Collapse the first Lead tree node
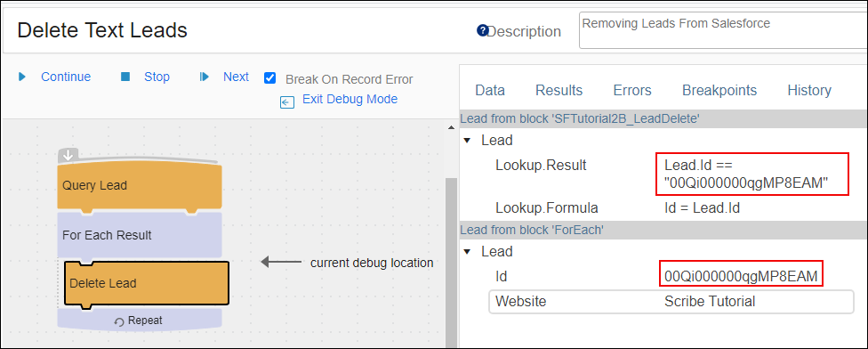This screenshot has width=868, height=349. pyautogui.click(x=467, y=141)
